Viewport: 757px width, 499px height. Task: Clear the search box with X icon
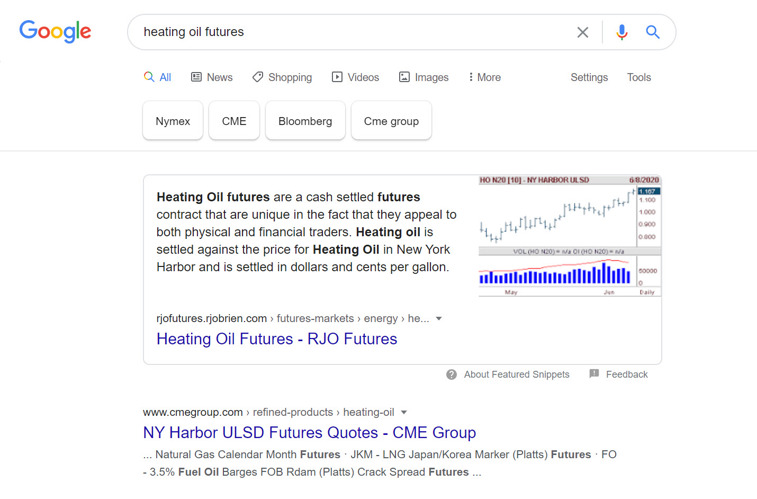(x=583, y=32)
